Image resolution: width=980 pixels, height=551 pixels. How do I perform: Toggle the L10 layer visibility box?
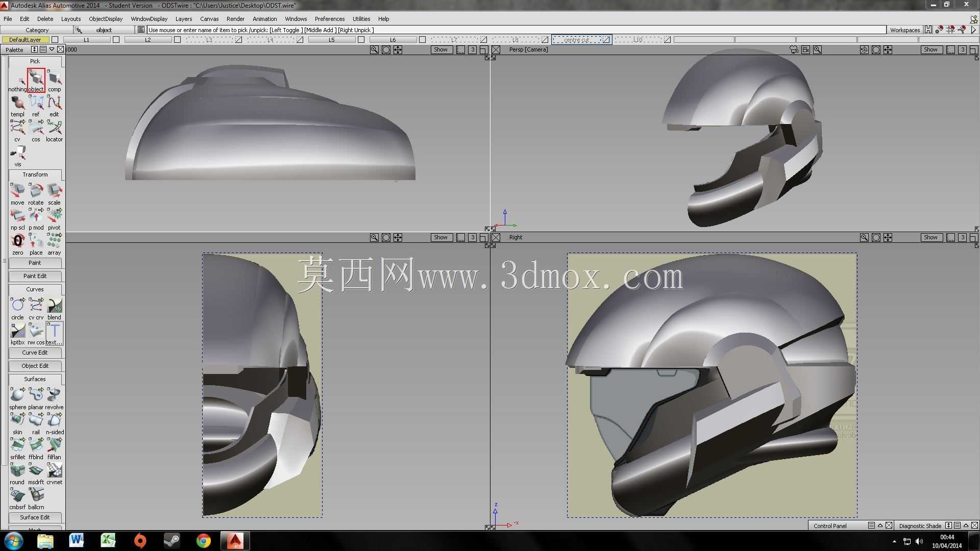click(x=668, y=40)
